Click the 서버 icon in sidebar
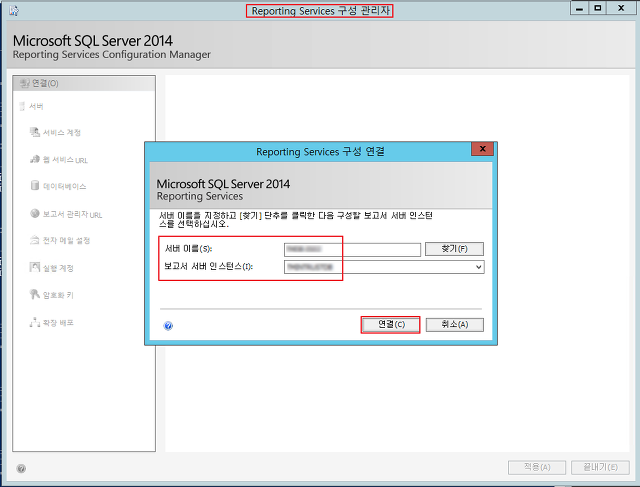Viewport: 640px width, 487px height. [x=22, y=106]
